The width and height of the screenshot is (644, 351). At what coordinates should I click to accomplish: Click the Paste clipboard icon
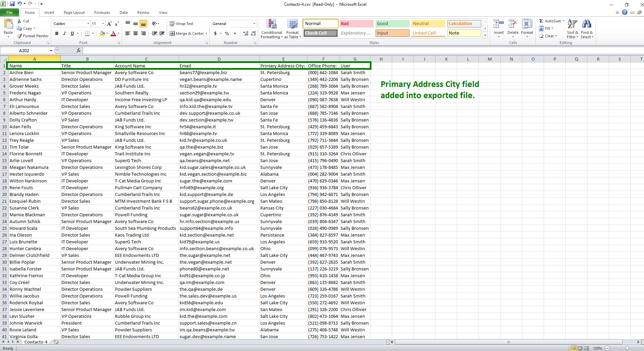pos(8,24)
